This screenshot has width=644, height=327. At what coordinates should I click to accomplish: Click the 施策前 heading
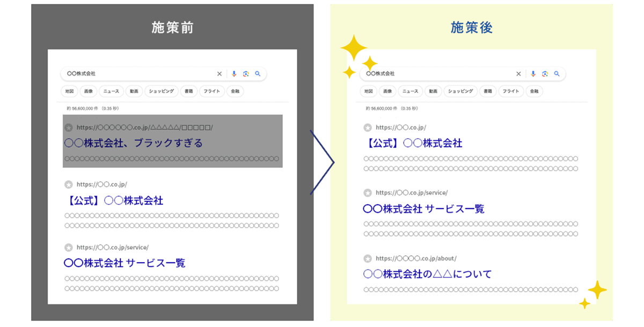(x=172, y=28)
